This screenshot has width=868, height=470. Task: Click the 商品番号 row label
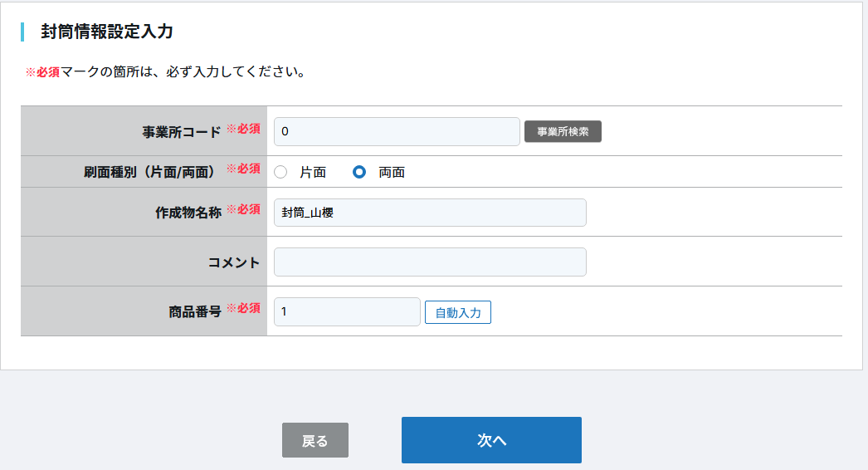(195, 311)
